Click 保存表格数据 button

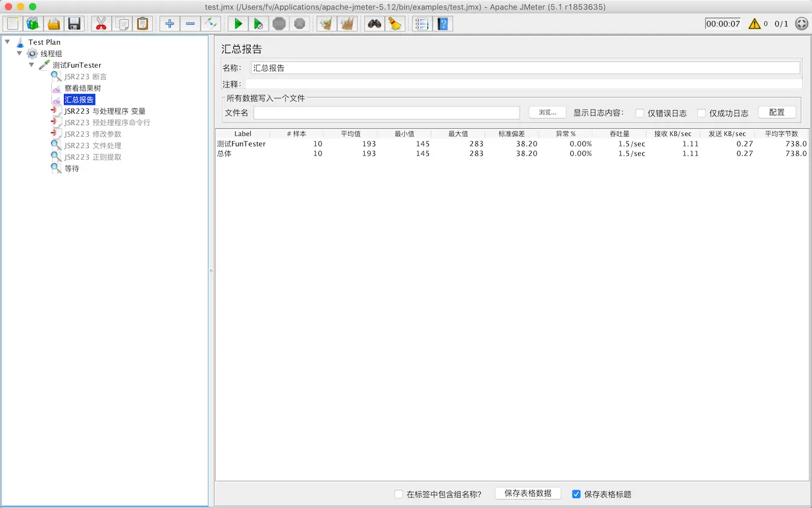pos(528,493)
